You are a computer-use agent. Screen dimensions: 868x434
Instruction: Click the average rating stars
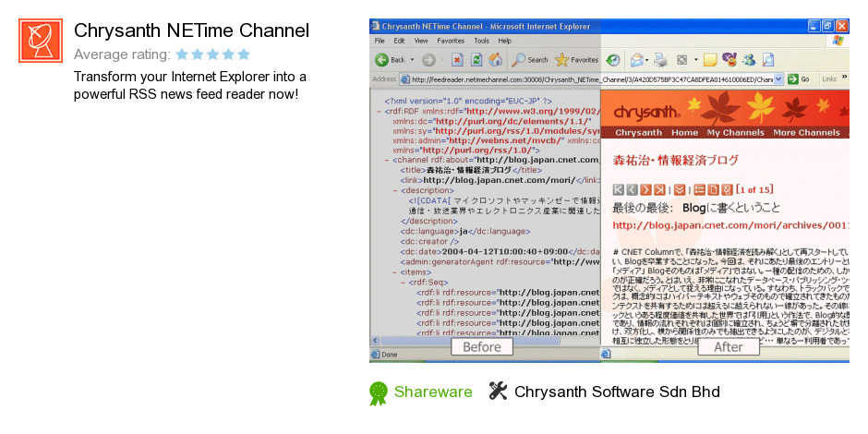point(213,54)
